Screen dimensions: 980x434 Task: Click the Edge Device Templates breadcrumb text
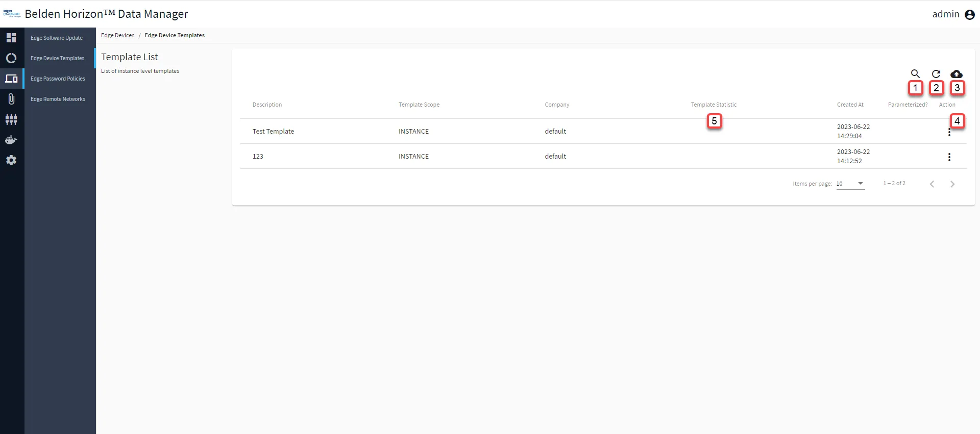[175, 35]
